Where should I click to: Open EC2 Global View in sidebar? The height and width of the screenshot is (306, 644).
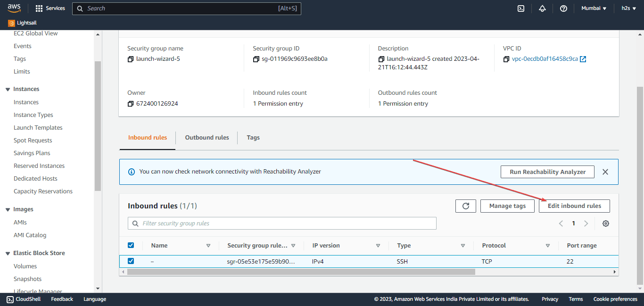click(36, 33)
